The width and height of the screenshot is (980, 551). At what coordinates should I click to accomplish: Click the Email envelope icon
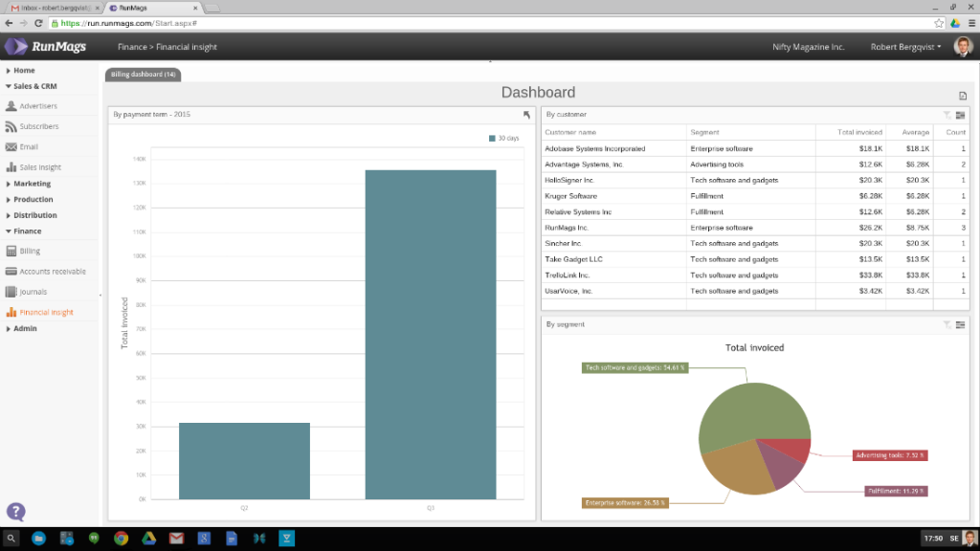click(x=12, y=145)
